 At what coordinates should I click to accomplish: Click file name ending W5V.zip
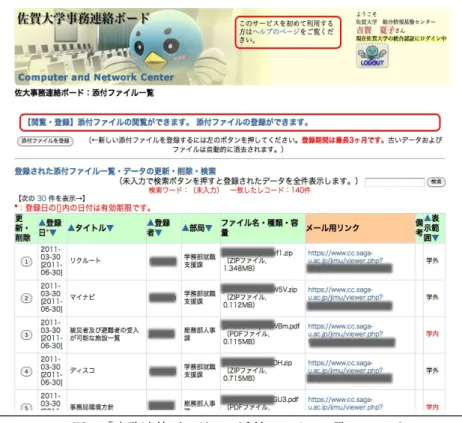pyautogui.click(x=259, y=289)
